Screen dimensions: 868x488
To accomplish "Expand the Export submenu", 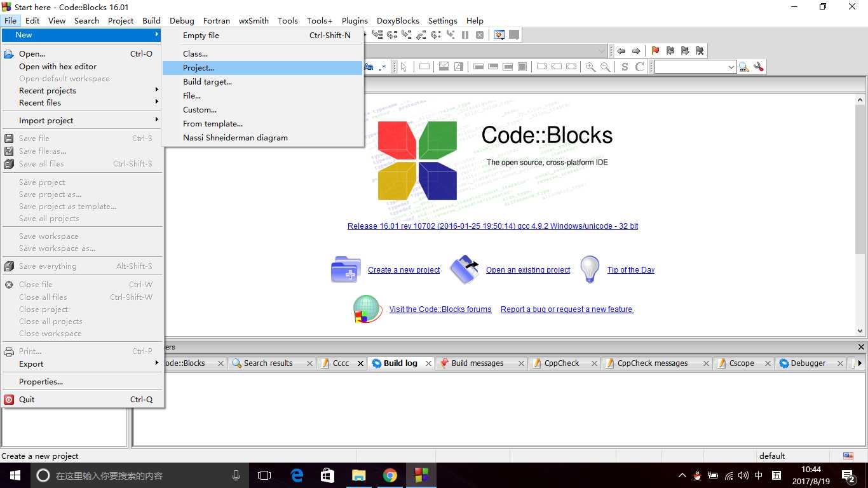I will click(x=81, y=364).
